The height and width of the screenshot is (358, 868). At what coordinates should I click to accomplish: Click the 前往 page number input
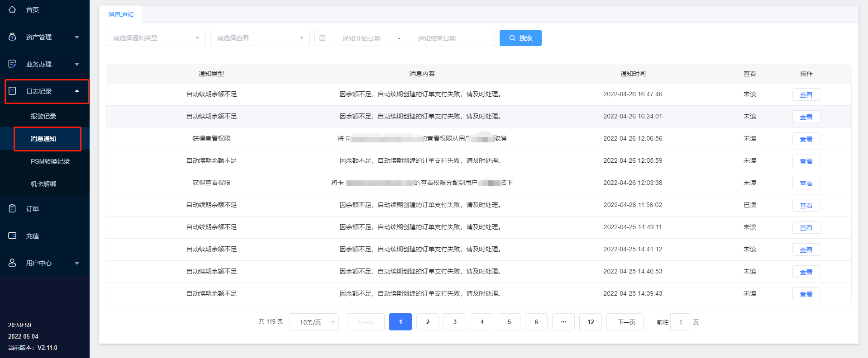coord(681,322)
